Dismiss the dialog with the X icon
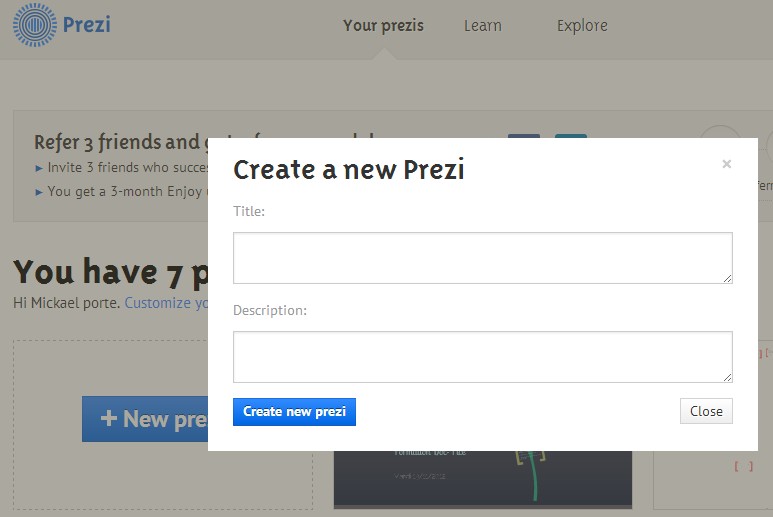The width and height of the screenshot is (773, 517). (x=727, y=164)
